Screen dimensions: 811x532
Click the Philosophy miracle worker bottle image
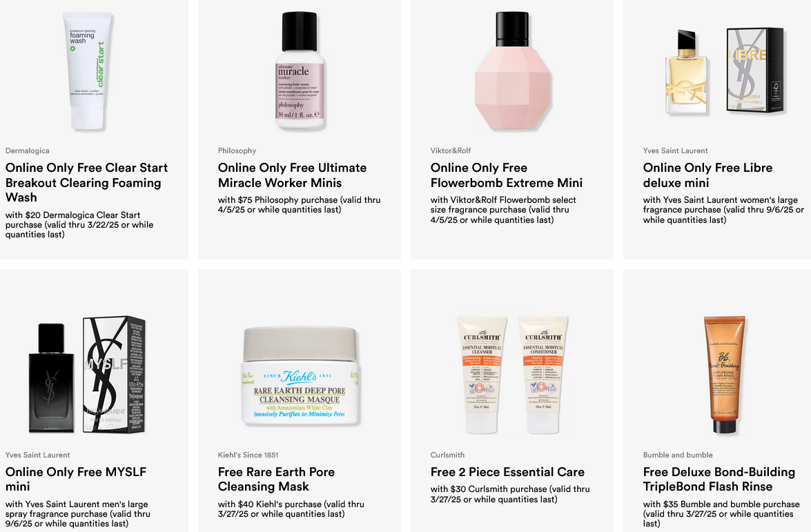tap(300, 71)
